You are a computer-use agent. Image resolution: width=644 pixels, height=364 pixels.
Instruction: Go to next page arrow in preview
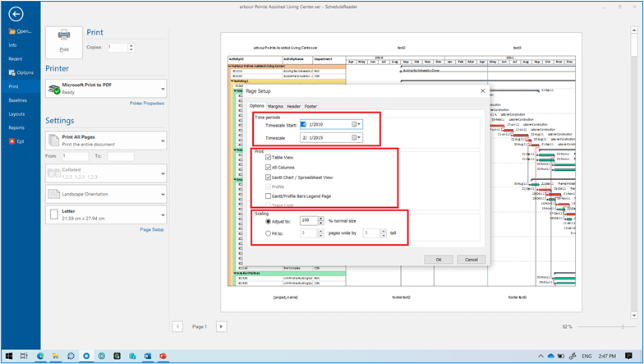220,326
